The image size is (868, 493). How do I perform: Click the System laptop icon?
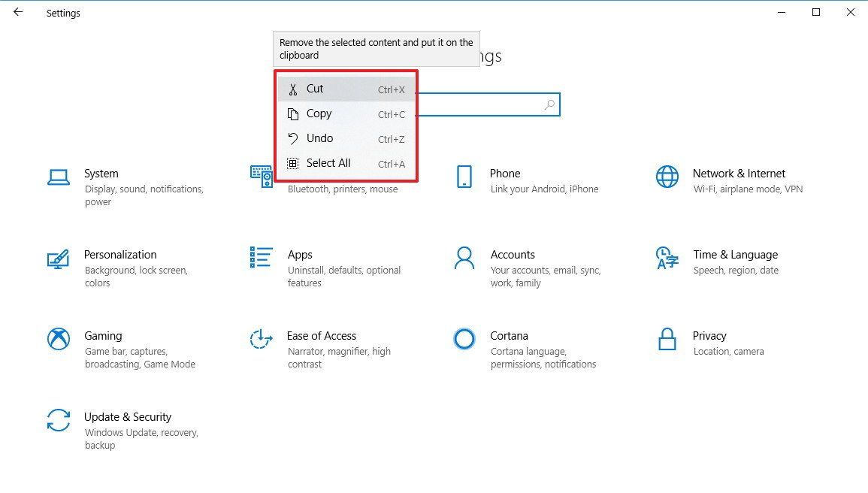[x=59, y=177]
